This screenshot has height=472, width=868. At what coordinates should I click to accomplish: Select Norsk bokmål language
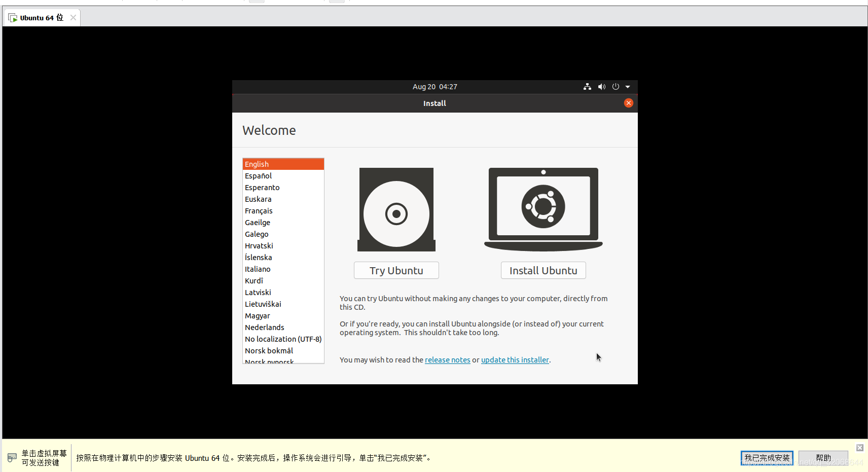tap(283, 351)
